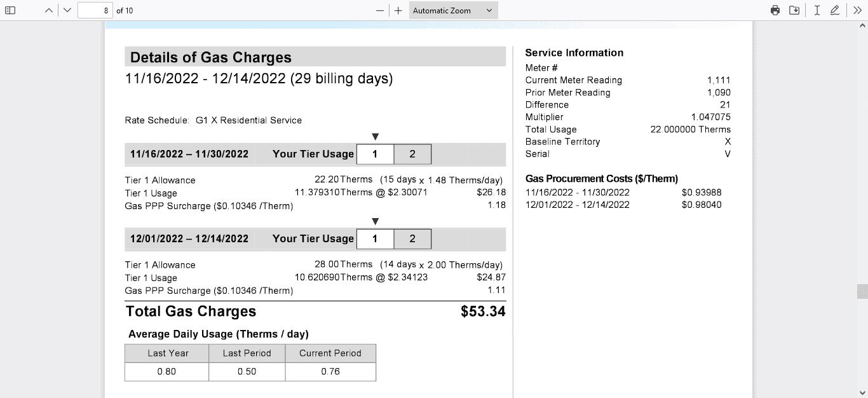868x398 pixels.
Task: Print the document
Action: (x=775, y=10)
